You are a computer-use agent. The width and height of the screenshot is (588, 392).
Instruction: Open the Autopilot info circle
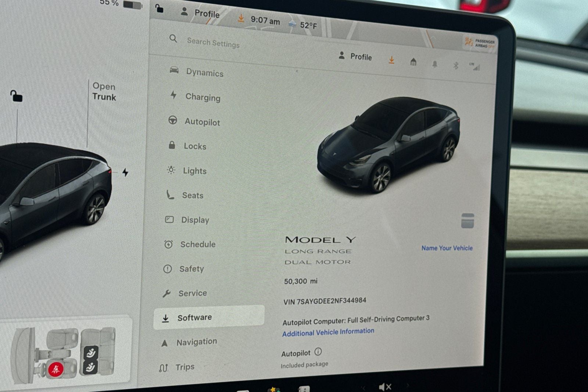click(318, 352)
